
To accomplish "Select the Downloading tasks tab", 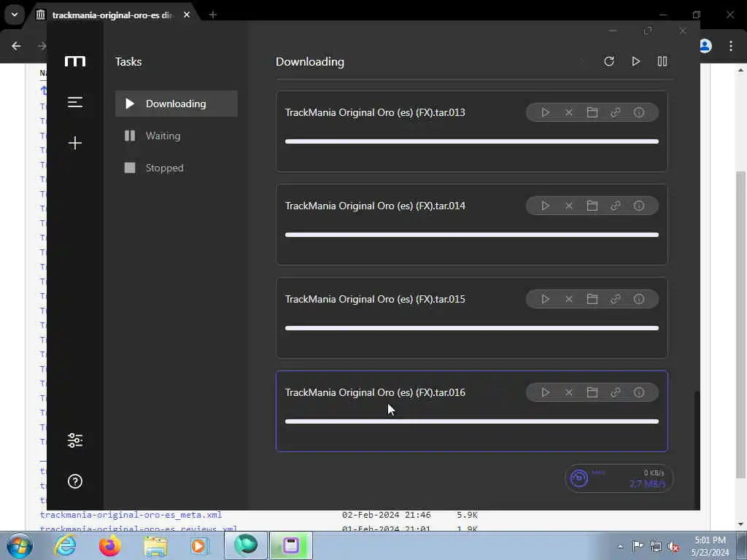I will coord(177,104).
